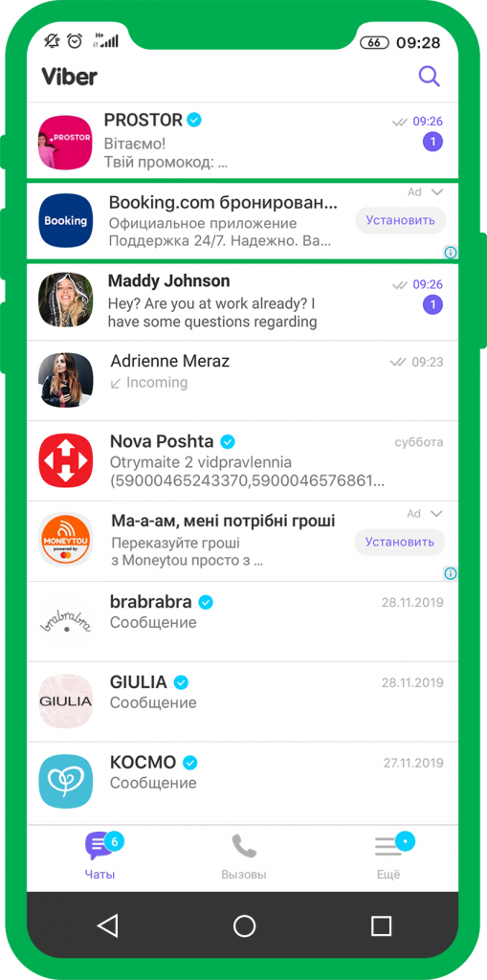Tap the Android recent apps square button

[x=381, y=925]
